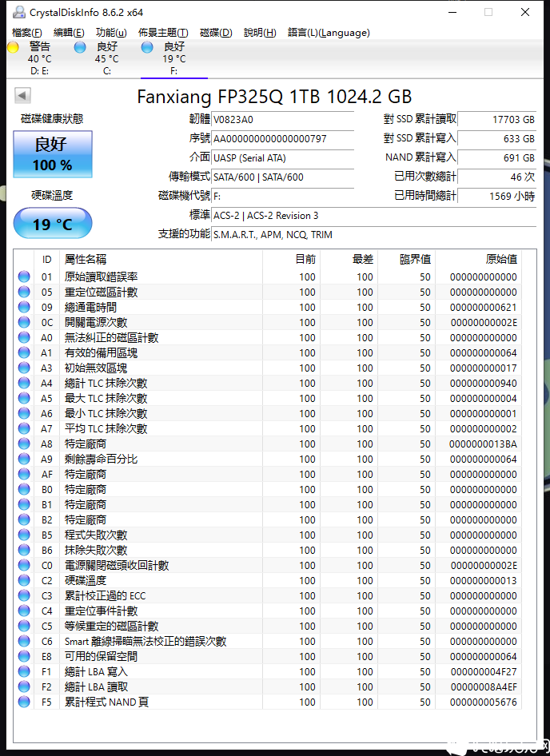Open the 說明(H) menu

(x=260, y=33)
